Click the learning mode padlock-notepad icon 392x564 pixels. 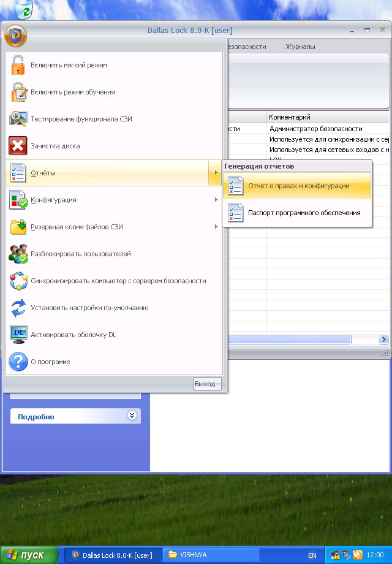pyautogui.click(x=19, y=92)
